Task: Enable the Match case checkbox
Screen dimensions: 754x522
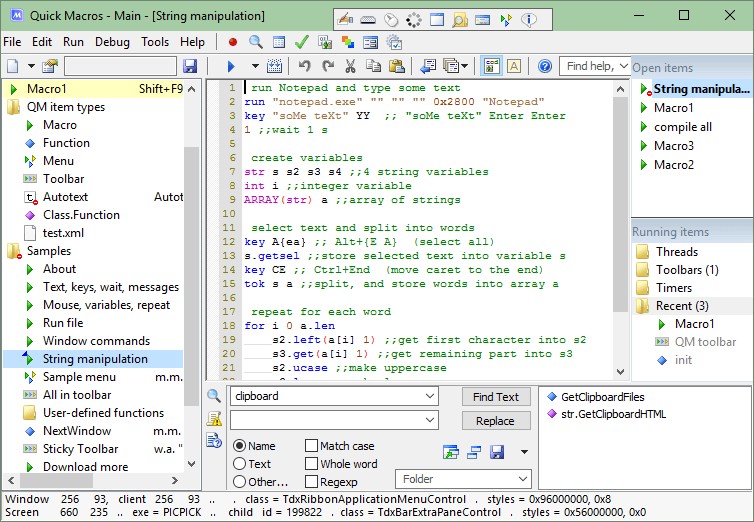Action: coord(312,446)
